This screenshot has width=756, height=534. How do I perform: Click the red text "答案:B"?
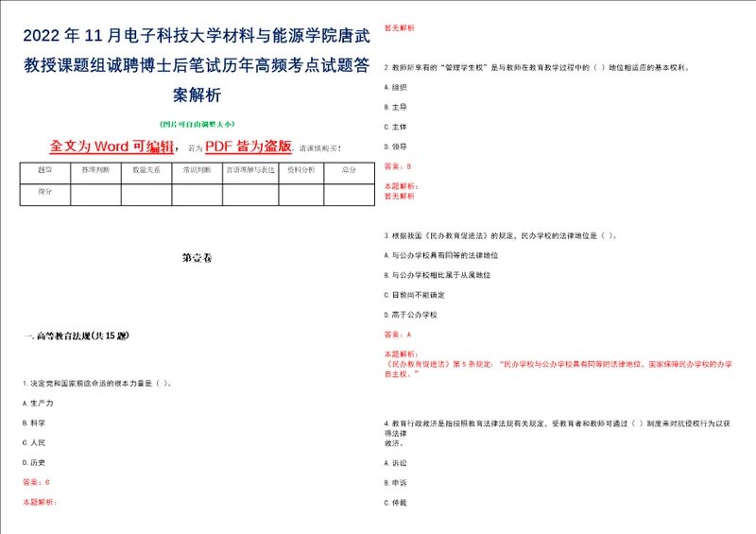click(397, 166)
